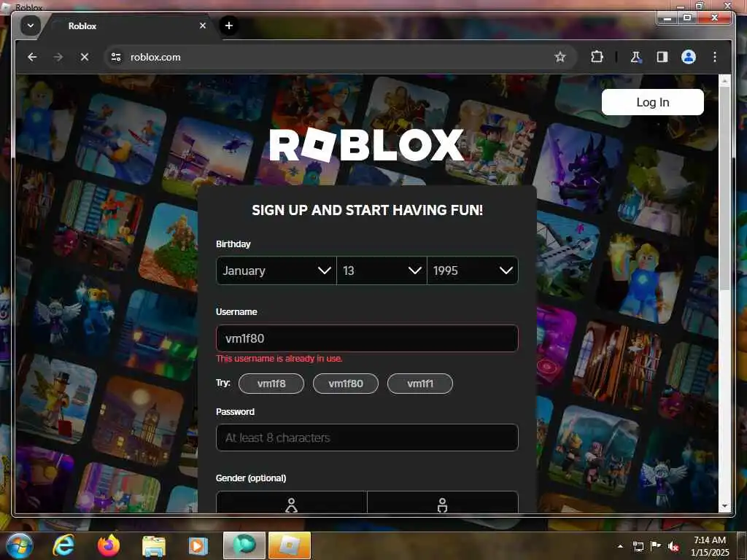This screenshot has width=747, height=560.
Task: Open Chrome Labs flask icon
Action: click(635, 57)
